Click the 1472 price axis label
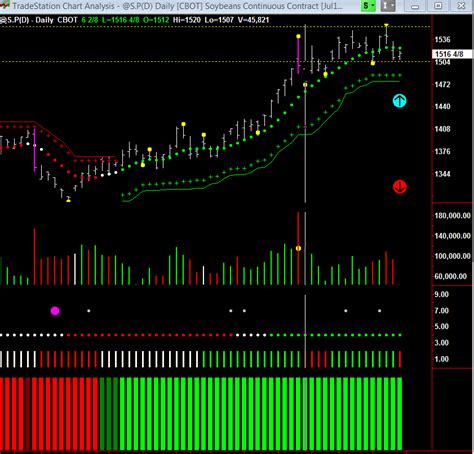 coord(442,85)
